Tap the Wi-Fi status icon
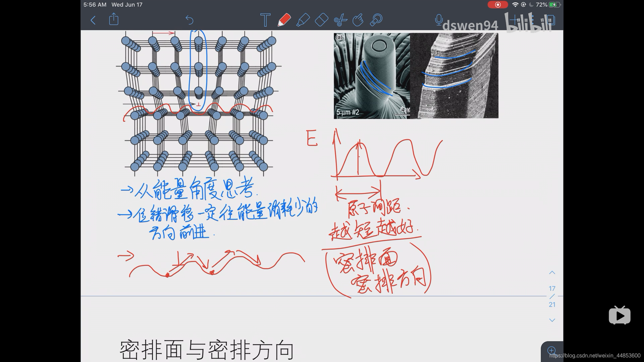This screenshot has height=362, width=644. click(x=515, y=5)
